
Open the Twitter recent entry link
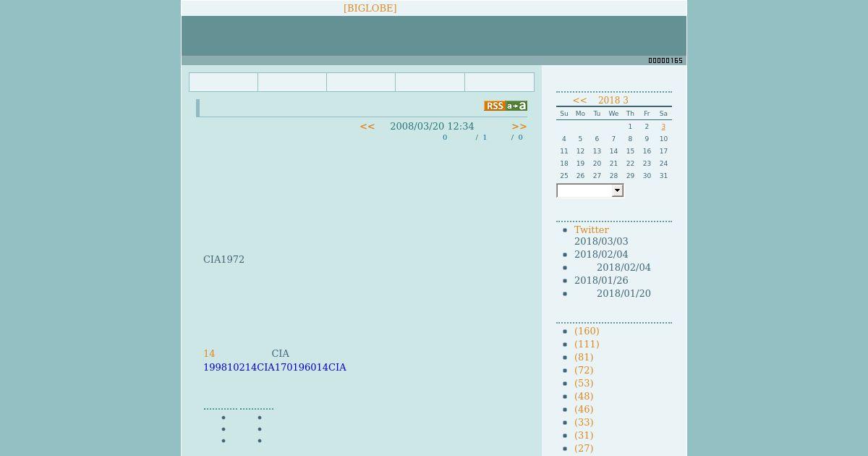click(592, 229)
